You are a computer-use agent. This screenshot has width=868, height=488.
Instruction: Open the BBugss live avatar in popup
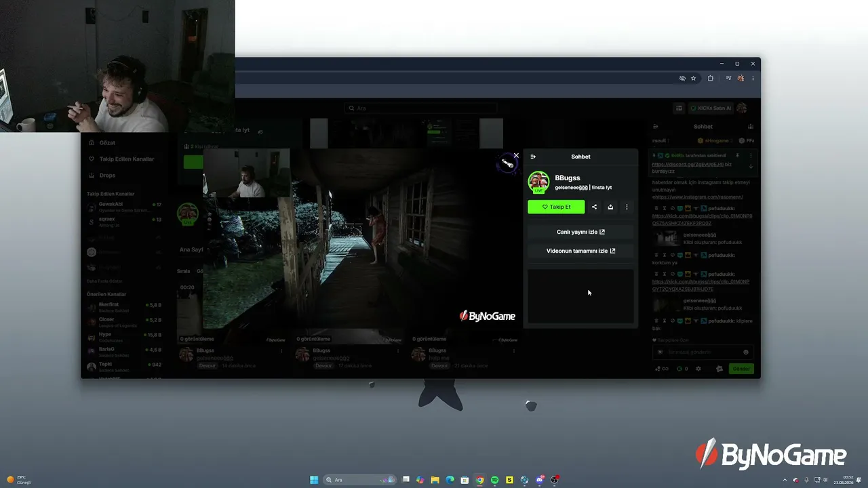click(x=538, y=182)
